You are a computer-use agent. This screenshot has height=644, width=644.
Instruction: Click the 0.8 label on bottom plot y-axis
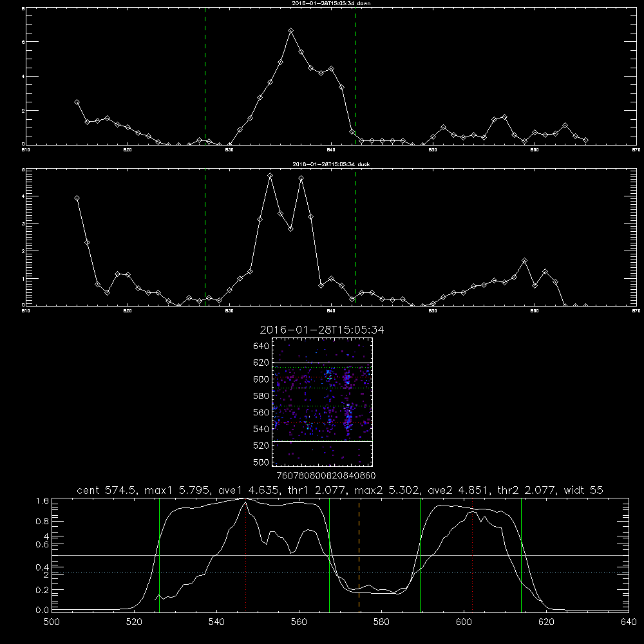[x=43, y=522]
